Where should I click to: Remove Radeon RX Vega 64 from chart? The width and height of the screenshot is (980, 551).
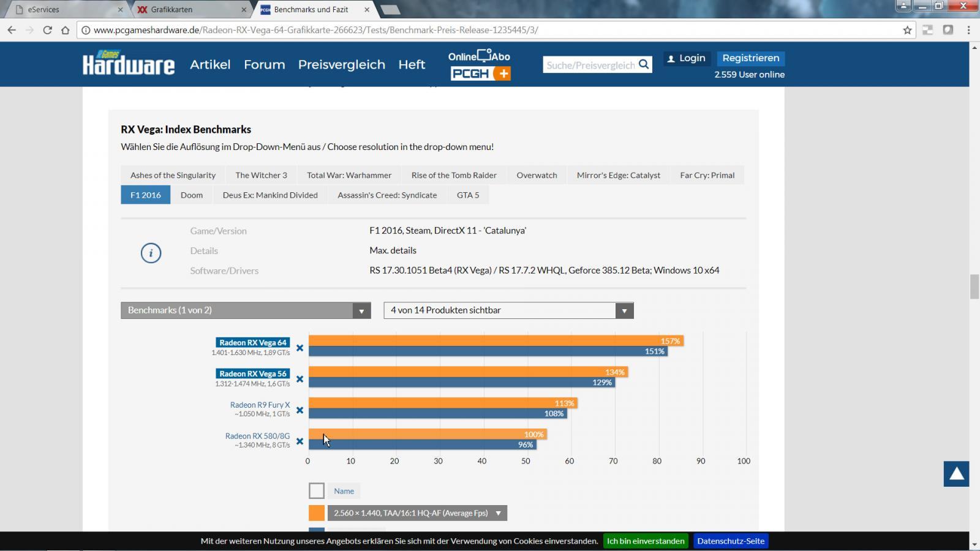pyautogui.click(x=300, y=348)
